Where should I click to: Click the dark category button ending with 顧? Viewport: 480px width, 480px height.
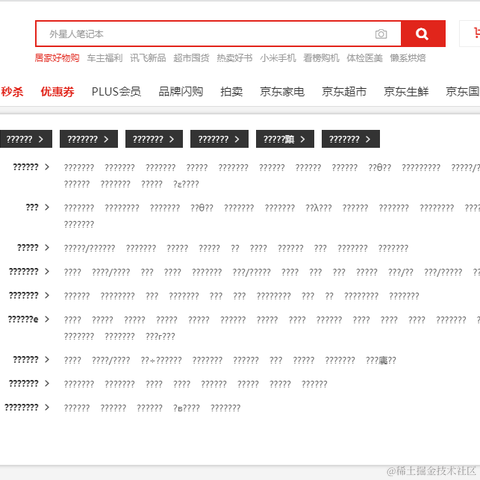pyautogui.click(x=285, y=139)
